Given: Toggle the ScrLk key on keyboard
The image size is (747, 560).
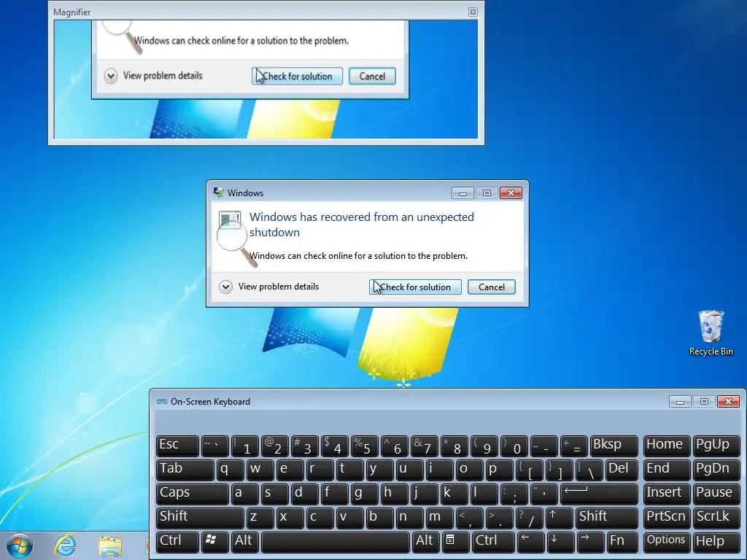Looking at the screenshot, I should pyautogui.click(x=716, y=518).
